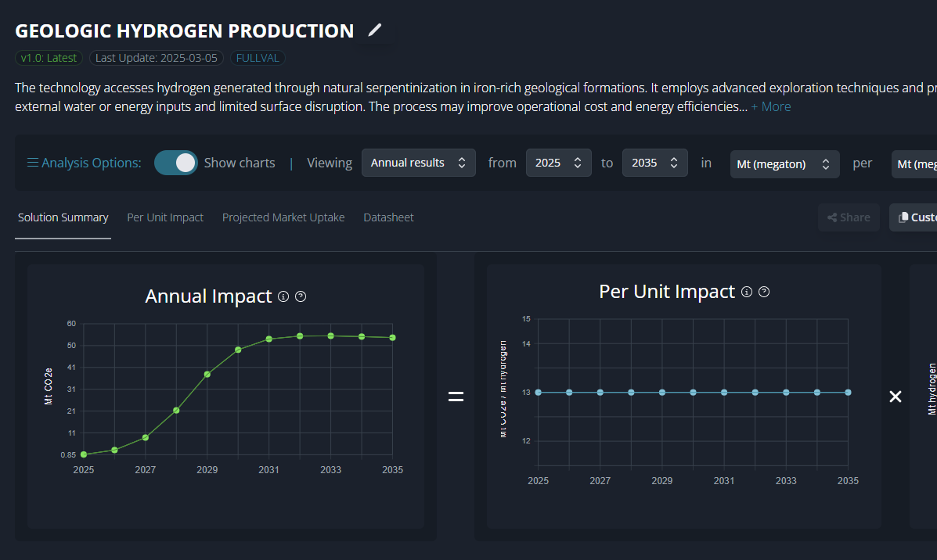The image size is (937, 560).
Task: Click the help question icon beside Annual Impact
Action: click(301, 296)
